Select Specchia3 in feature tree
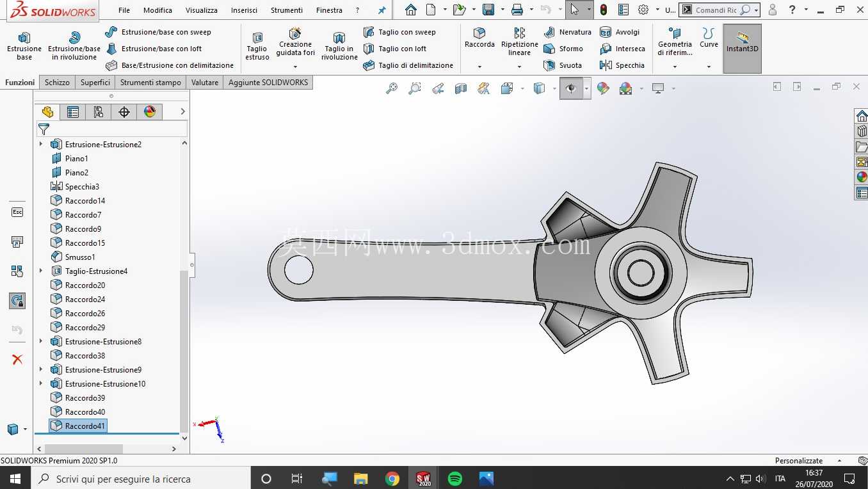Screen dimensions: 868x489 (75, 187)
